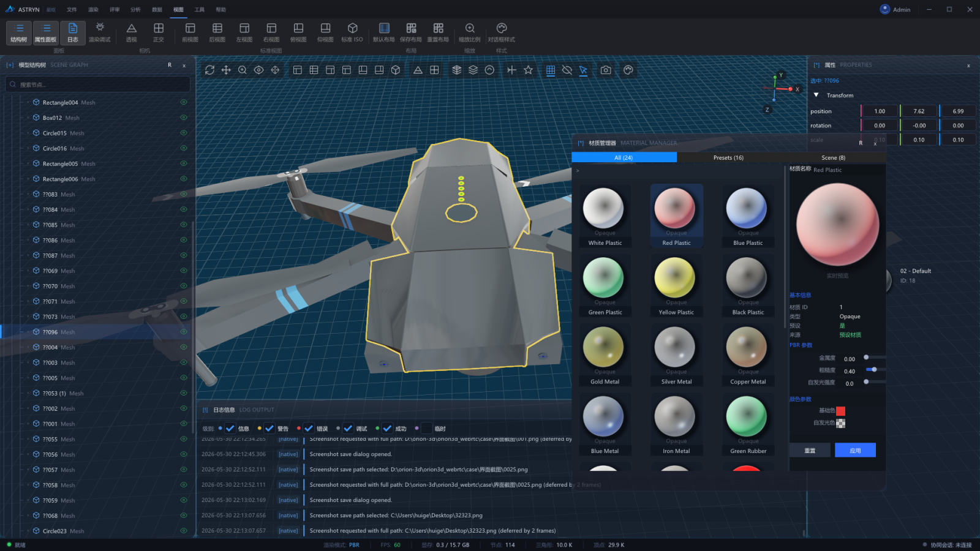Expand Material Manager breadcrumb chevron

click(x=578, y=171)
